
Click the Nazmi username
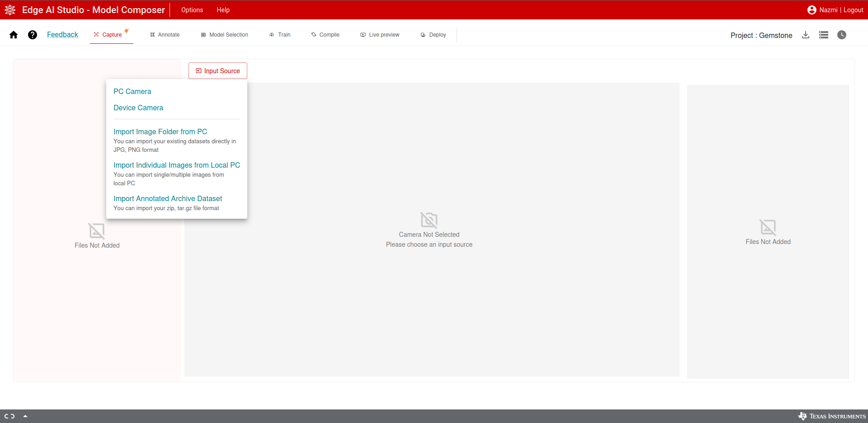pyautogui.click(x=828, y=10)
